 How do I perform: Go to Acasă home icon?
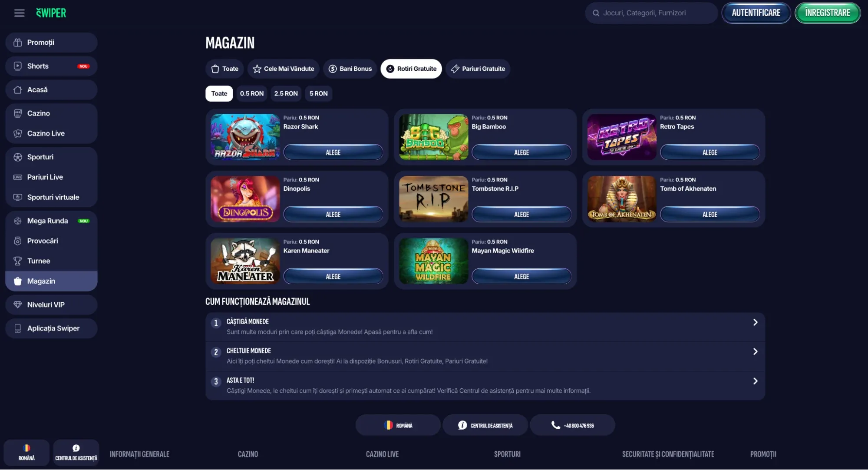[18, 90]
